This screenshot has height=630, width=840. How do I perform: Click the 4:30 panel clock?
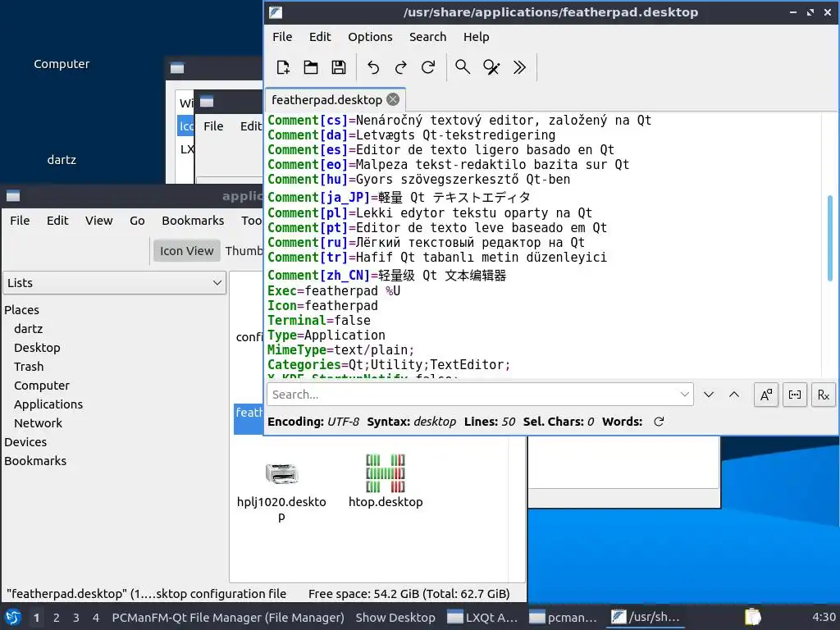tap(824, 617)
